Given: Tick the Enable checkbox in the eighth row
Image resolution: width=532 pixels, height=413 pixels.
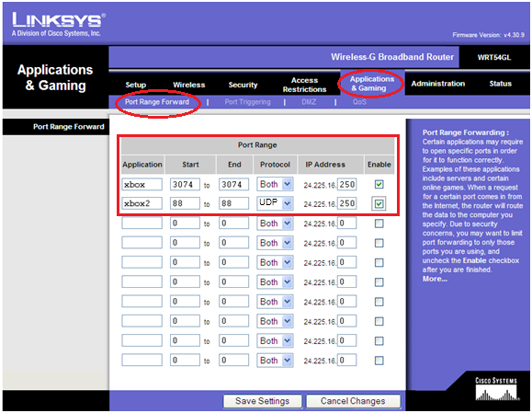Looking at the screenshot, I should pyautogui.click(x=379, y=321).
